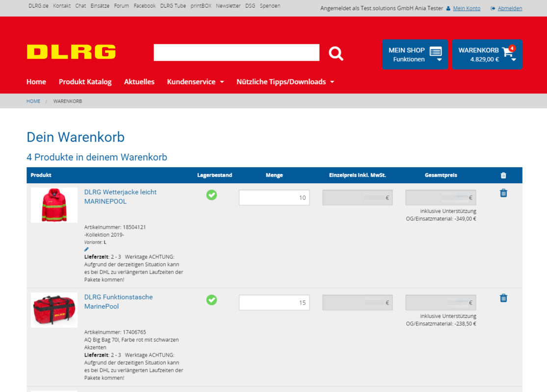547x392 pixels.
Task: Click the -238,50 € support discount text
Action: pos(466,324)
